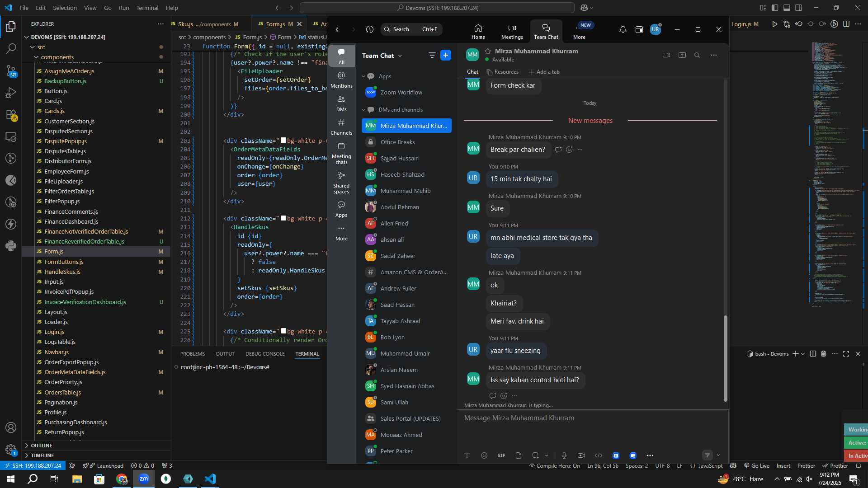Open Channels in Zoom sidebar

click(x=341, y=127)
